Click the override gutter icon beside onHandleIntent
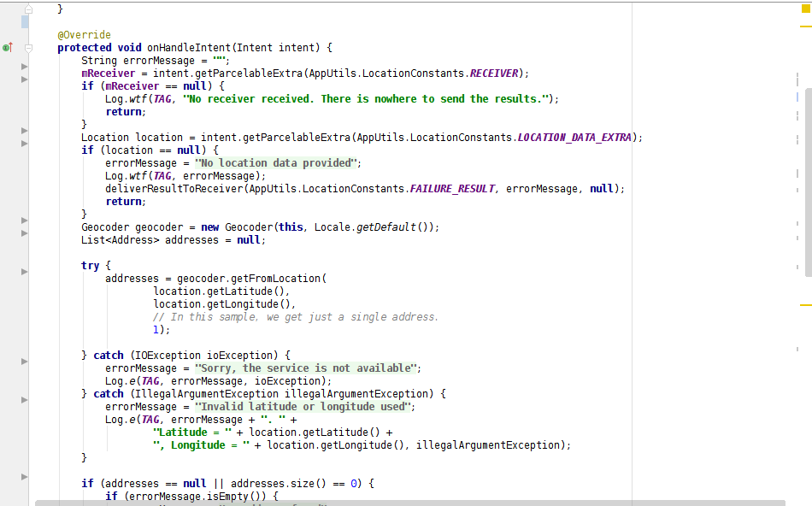This screenshot has width=812, height=506. tap(7, 48)
